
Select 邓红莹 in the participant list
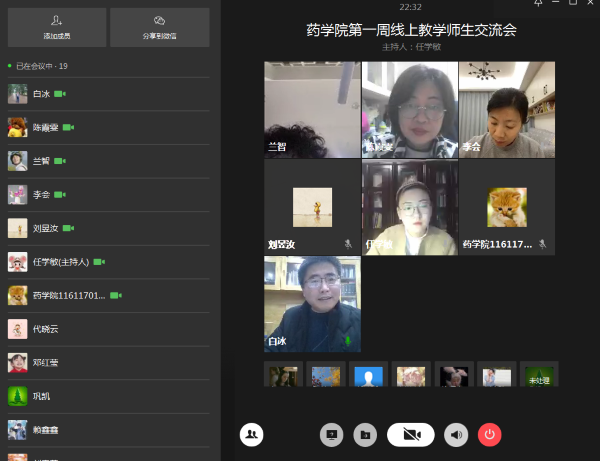(45, 363)
